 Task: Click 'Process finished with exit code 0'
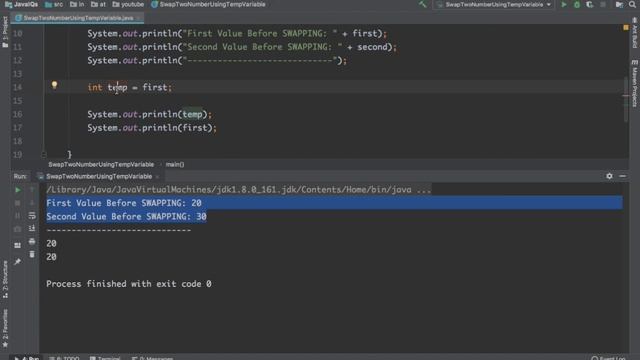click(129, 284)
